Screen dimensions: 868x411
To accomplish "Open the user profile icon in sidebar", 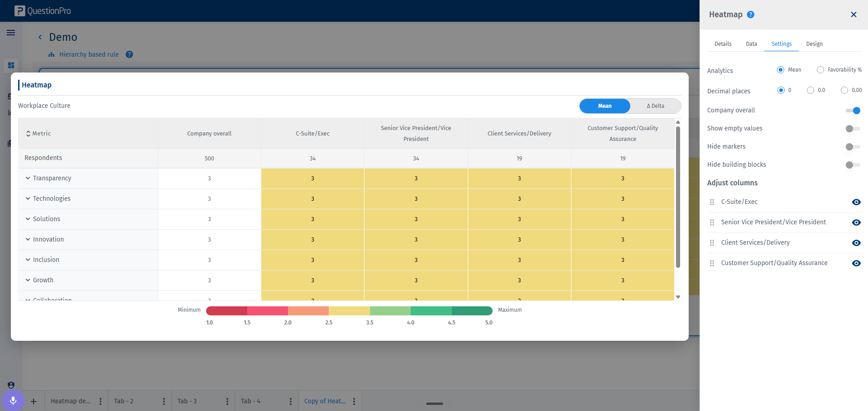I will click(x=11, y=385).
